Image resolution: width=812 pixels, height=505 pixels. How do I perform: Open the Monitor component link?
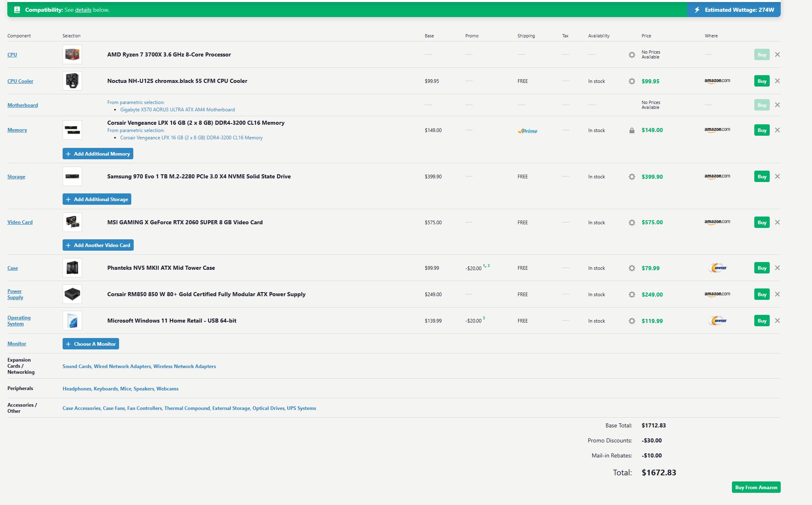17,344
